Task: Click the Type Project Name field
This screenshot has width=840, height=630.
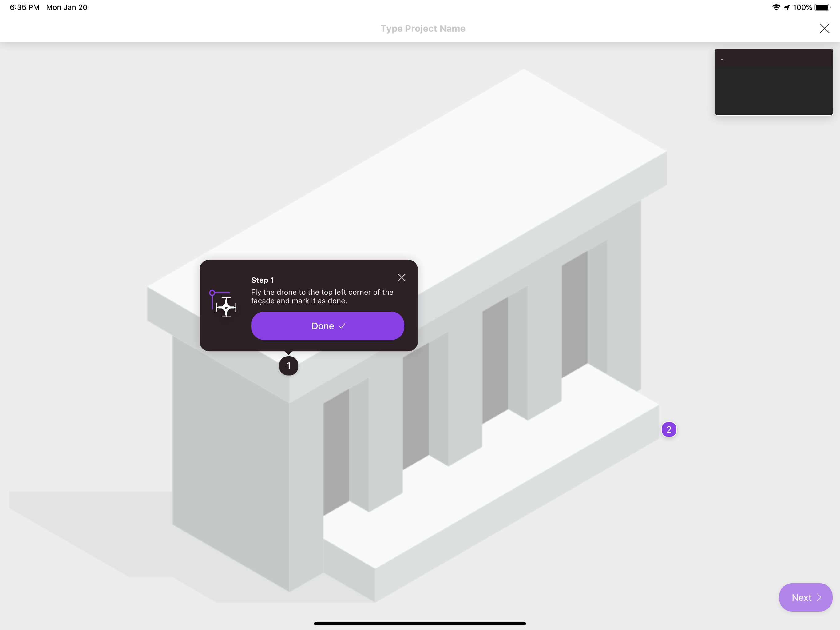Action: coord(423,28)
